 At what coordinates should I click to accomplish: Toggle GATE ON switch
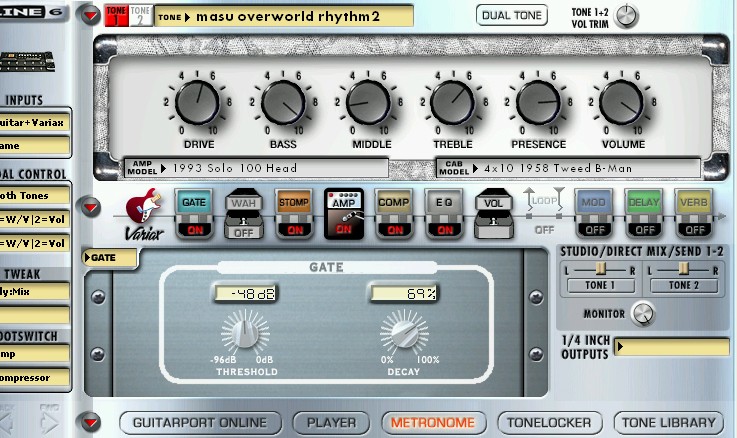195,230
